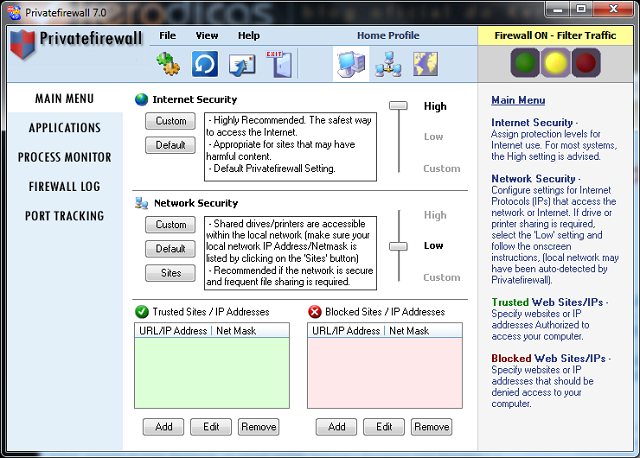Click Trusted list URL/IP Address column header
640x458 pixels.
[x=173, y=331]
